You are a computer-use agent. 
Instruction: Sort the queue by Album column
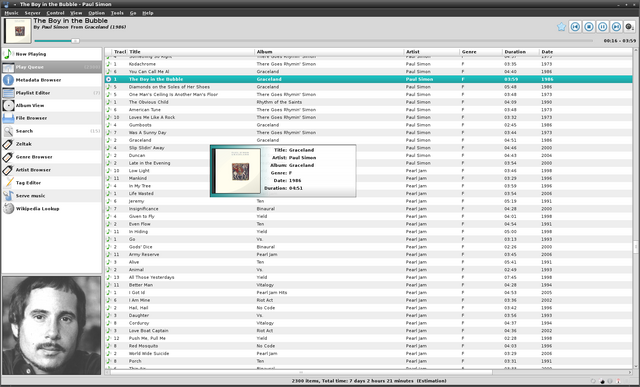(x=329, y=52)
